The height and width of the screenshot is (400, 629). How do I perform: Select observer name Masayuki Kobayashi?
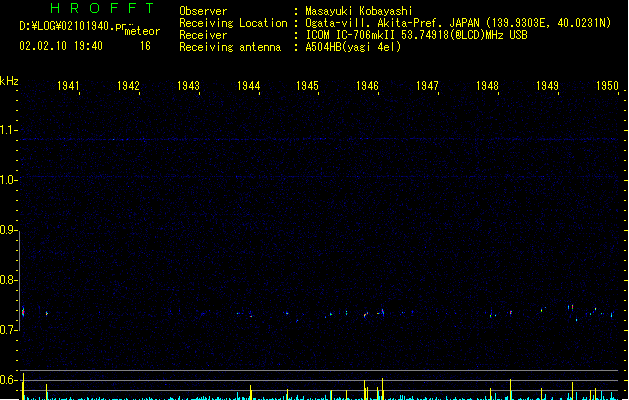359,11
